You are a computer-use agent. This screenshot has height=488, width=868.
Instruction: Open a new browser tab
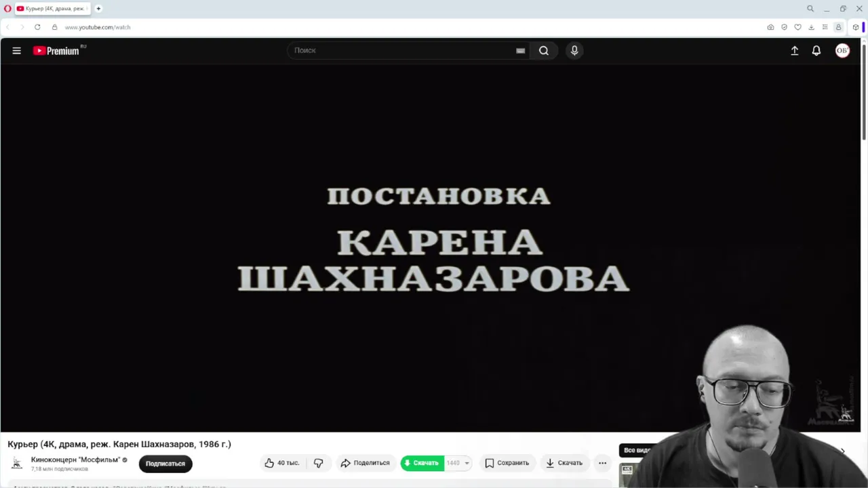point(98,9)
